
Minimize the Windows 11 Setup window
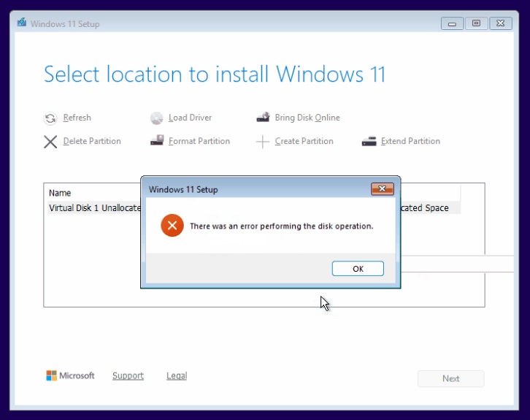(x=452, y=23)
